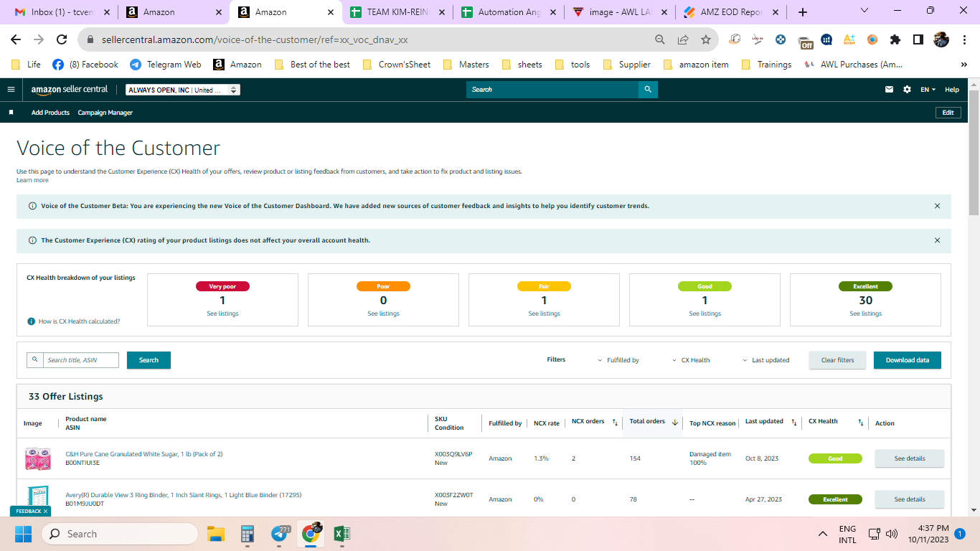Expand the ALWAYS OPEN, INC account selector

183,90
